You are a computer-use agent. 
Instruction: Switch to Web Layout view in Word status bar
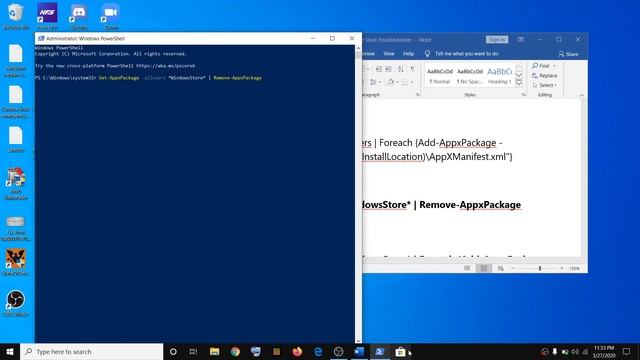point(500,268)
